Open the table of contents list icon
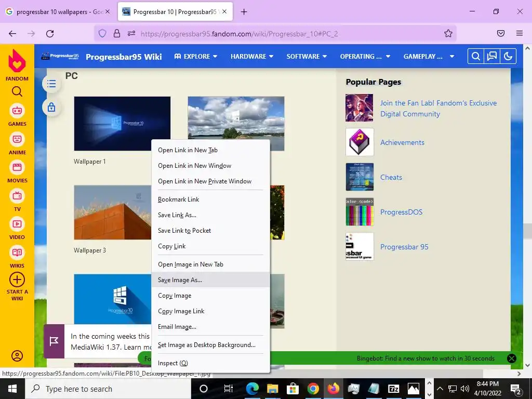 pyautogui.click(x=51, y=84)
